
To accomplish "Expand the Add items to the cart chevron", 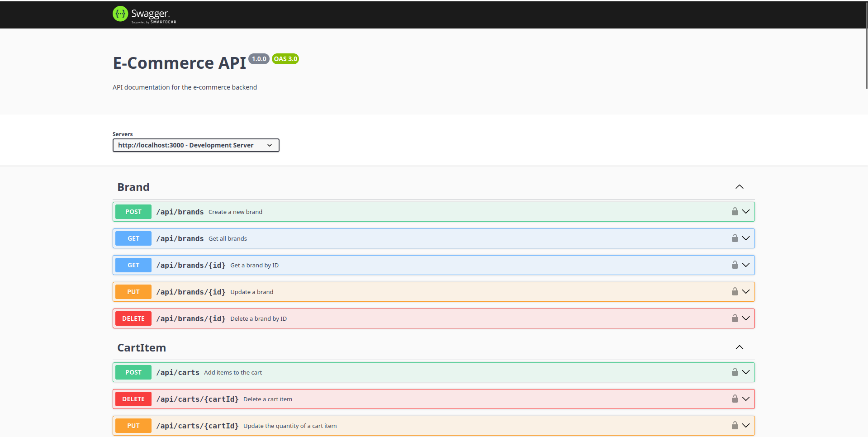I will (746, 372).
